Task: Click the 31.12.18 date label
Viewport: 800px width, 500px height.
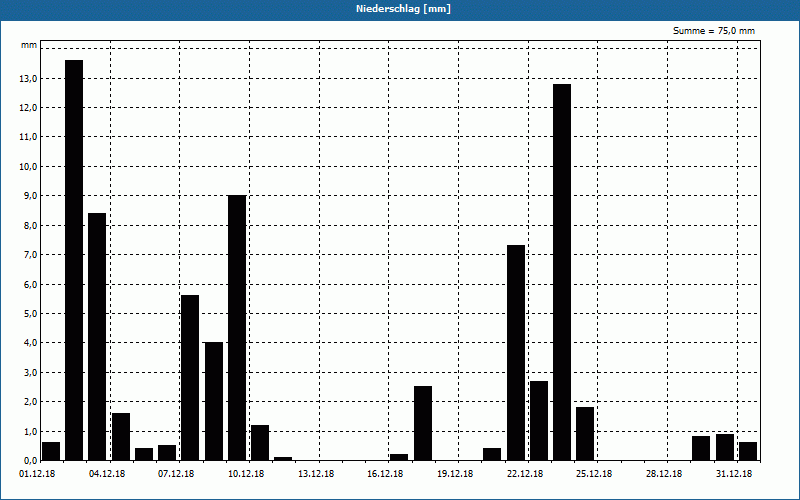Action: point(734,474)
